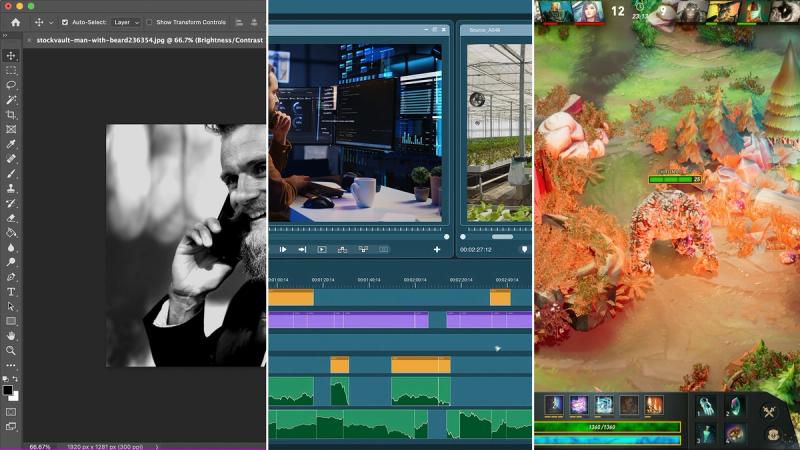Toggle Quick Mask mode
The height and width of the screenshot is (450, 800).
click(x=11, y=412)
